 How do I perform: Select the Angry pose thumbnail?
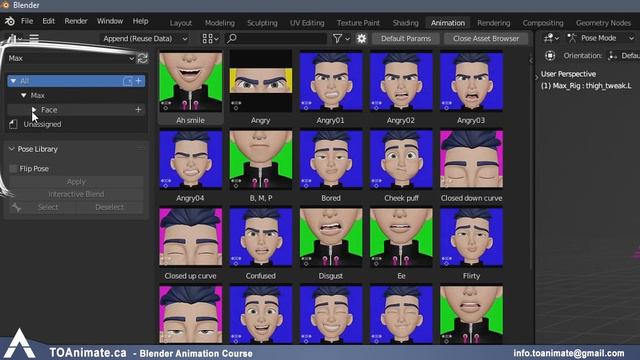(260, 82)
